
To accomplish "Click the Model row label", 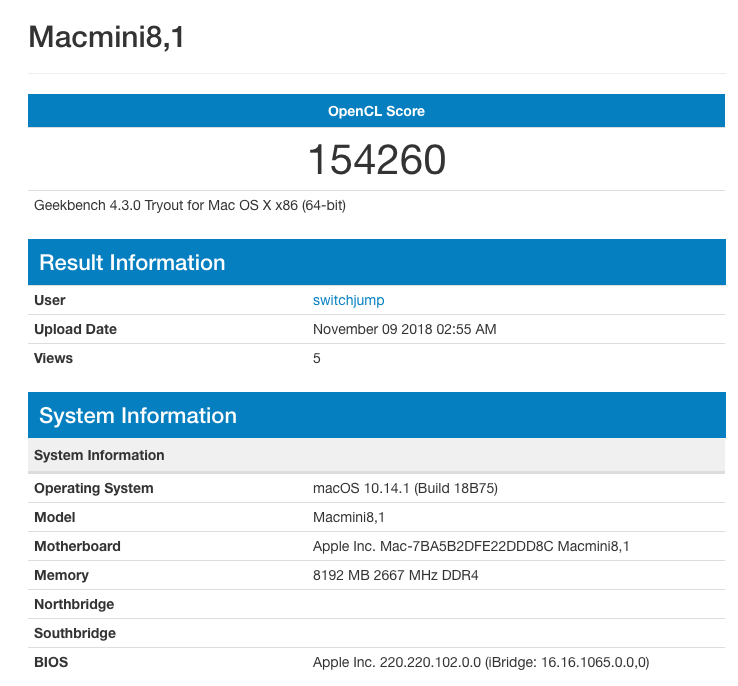I will coord(55,518).
